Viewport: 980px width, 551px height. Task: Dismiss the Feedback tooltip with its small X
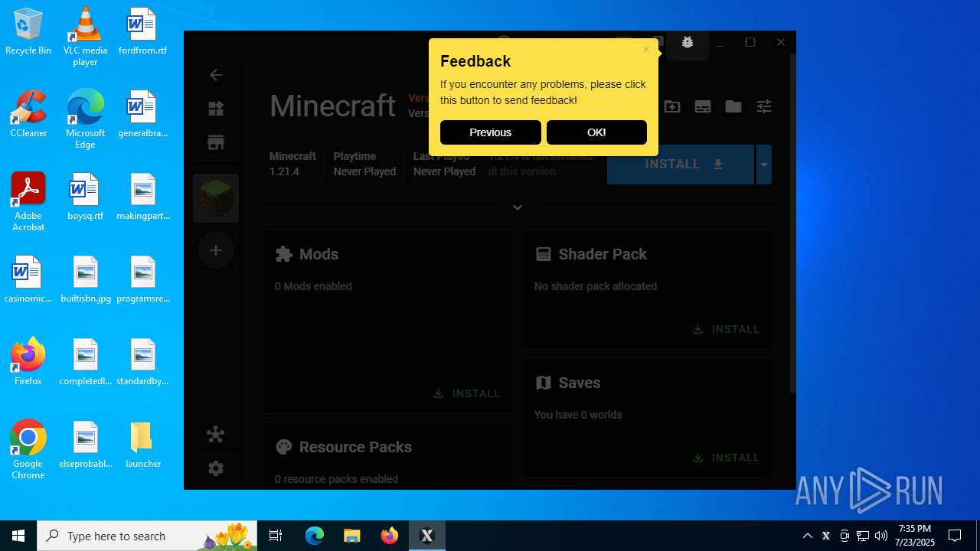click(646, 50)
